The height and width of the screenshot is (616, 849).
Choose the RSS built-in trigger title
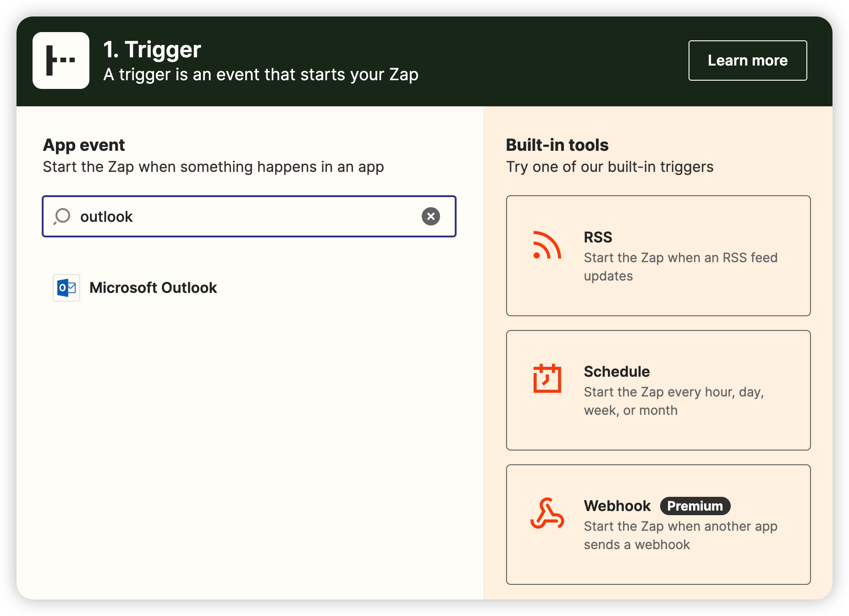[598, 237]
